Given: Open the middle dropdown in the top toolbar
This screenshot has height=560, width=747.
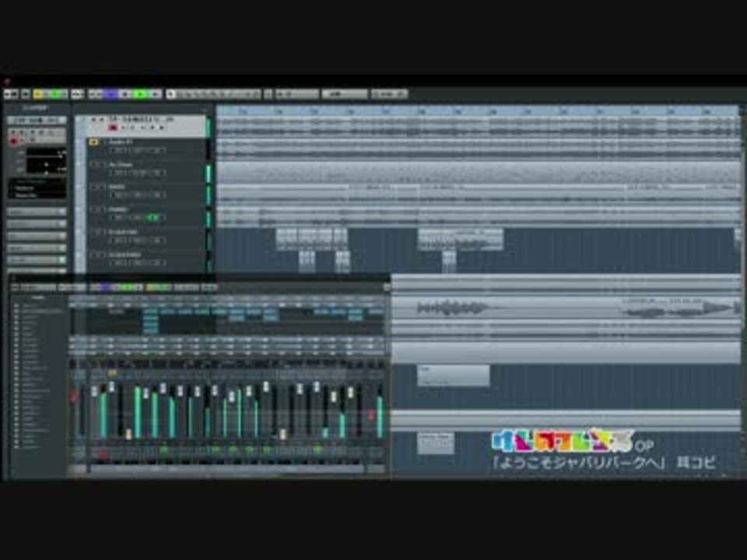Looking at the screenshot, I should pyautogui.click(x=345, y=94).
